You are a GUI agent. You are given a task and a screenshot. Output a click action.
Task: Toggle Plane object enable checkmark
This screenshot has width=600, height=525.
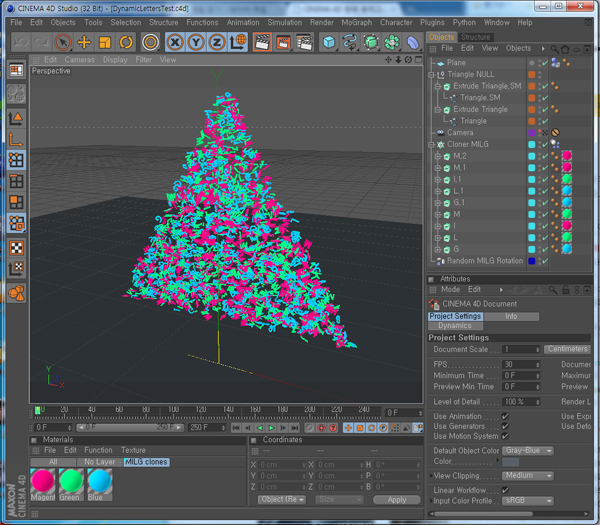[545, 63]
